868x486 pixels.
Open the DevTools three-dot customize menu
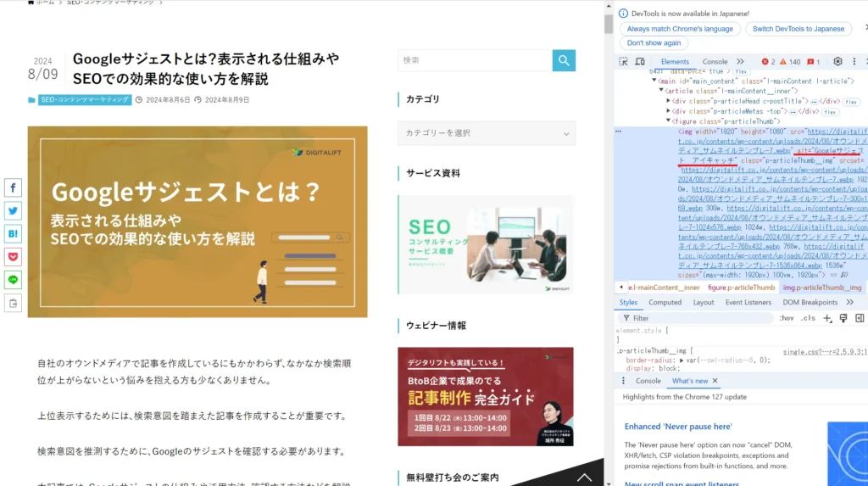854,62
